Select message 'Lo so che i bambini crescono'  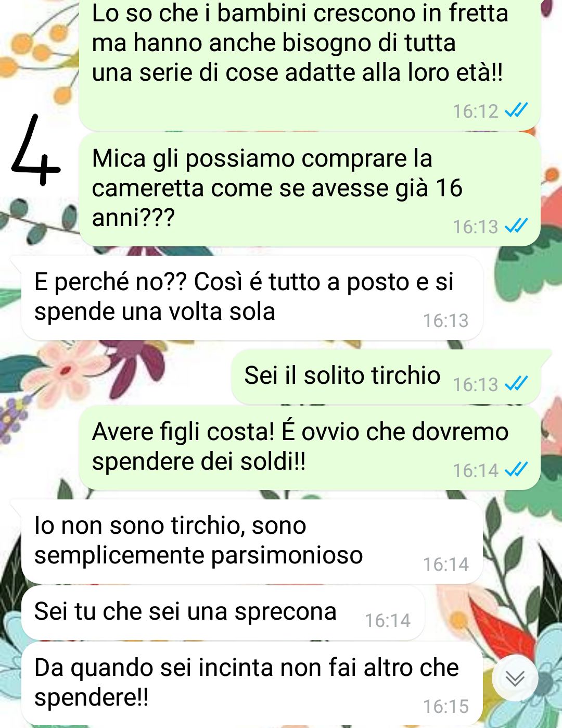pyautogui.click(x=310, y=64)
